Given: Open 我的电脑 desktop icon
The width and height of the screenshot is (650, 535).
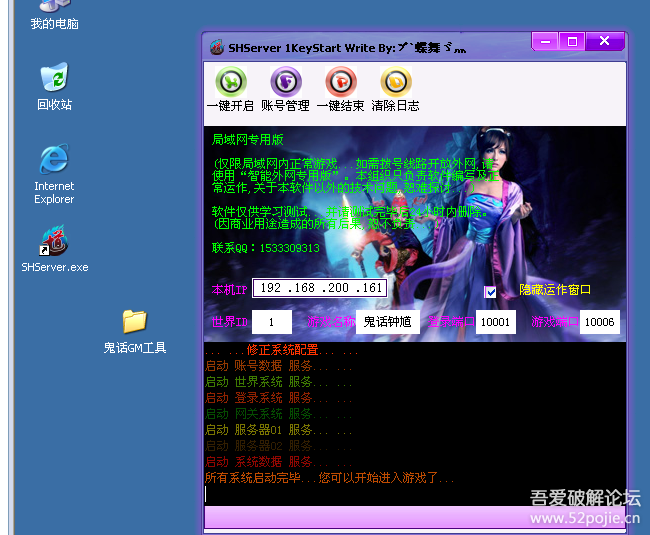Looking at the screenshot, I should (54, 15).
